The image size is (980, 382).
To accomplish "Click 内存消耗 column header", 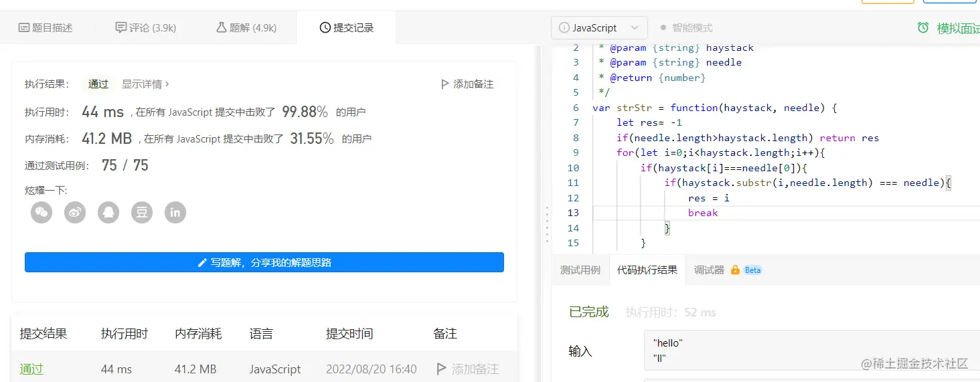I will [198, 334].
